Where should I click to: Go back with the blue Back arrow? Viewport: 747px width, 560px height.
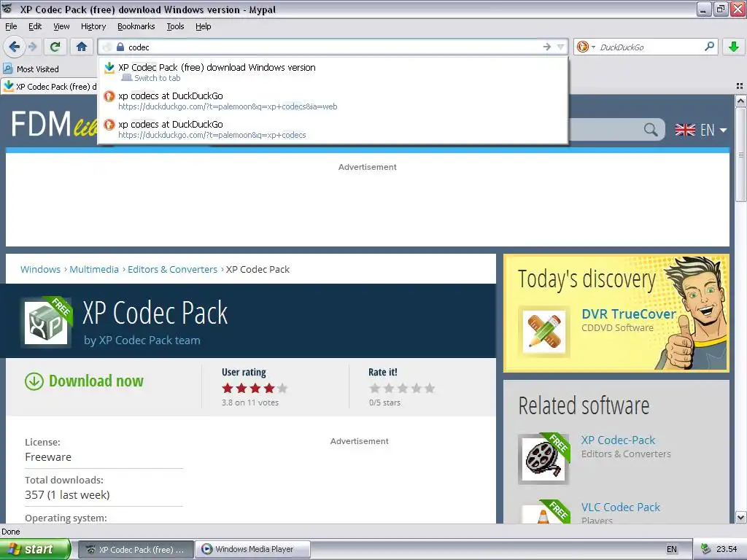click(15, 47)
